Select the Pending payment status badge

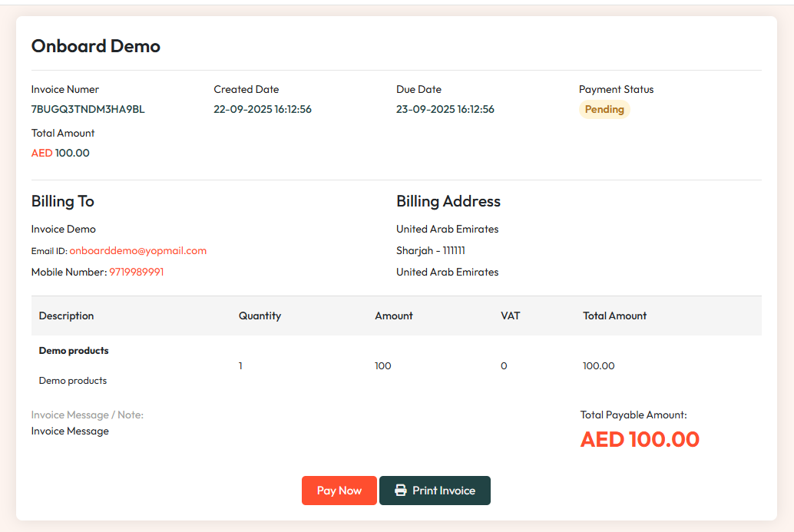(x=604, y=109)
